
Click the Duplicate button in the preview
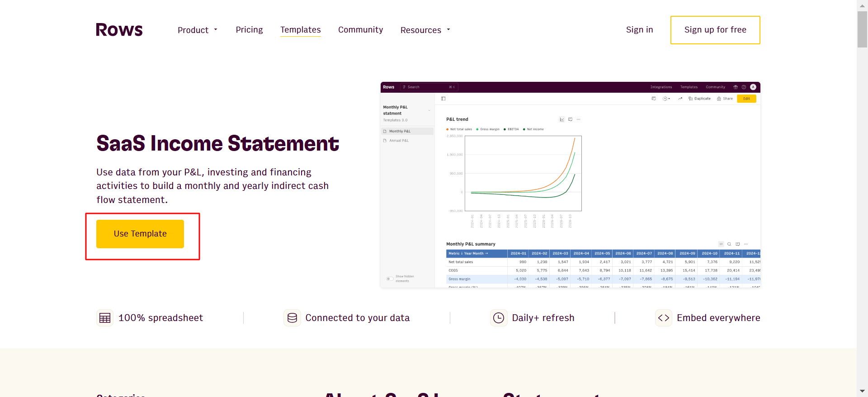pyautogui.click(x=700, y=99)
